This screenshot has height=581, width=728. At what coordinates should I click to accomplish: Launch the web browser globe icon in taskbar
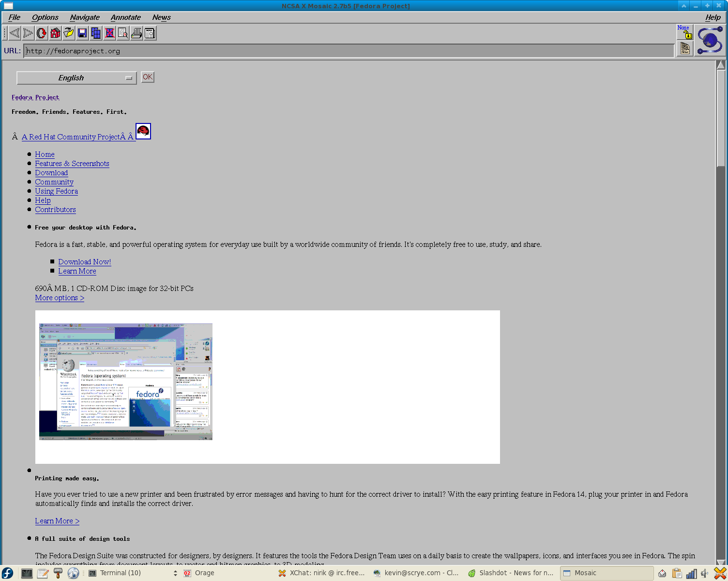[x=73, y=573]
